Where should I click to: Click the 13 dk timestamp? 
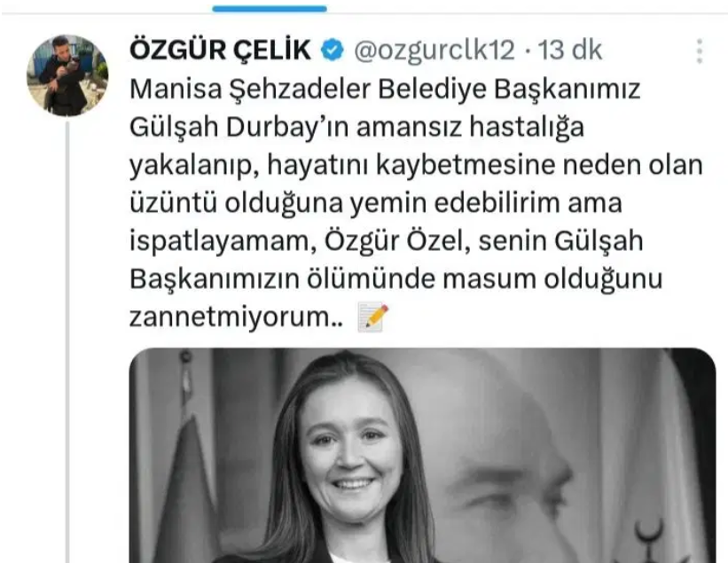[x=570, y=51]
